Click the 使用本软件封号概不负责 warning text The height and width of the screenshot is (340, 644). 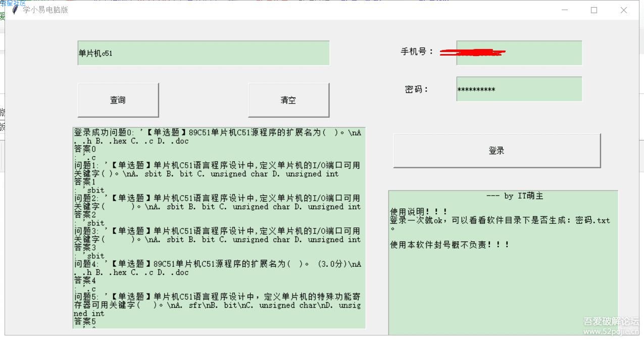point(450,245)
